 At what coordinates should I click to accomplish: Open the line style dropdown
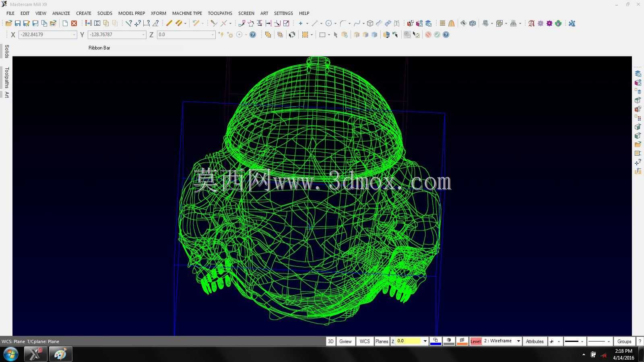(x=582, y=341)
